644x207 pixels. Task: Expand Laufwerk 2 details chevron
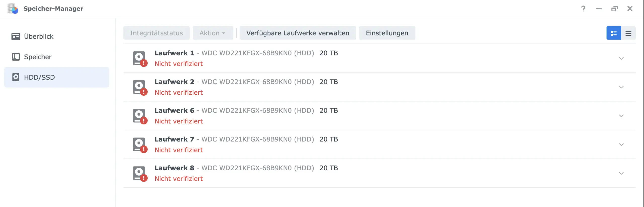coord(621,87)
